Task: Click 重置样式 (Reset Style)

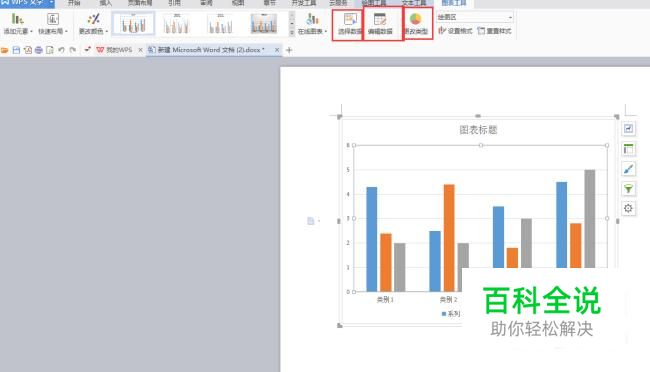Action: pos(495,31)
